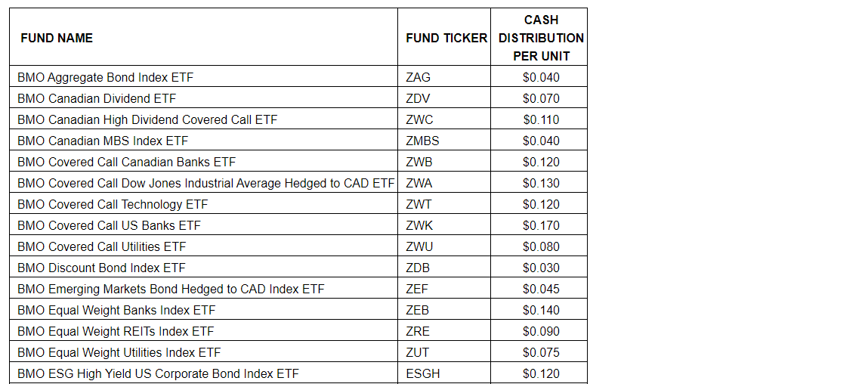This screenshot has height=384, width=868.
Task: Select the ZUT ticker cell
Action: tap(419, 352)
